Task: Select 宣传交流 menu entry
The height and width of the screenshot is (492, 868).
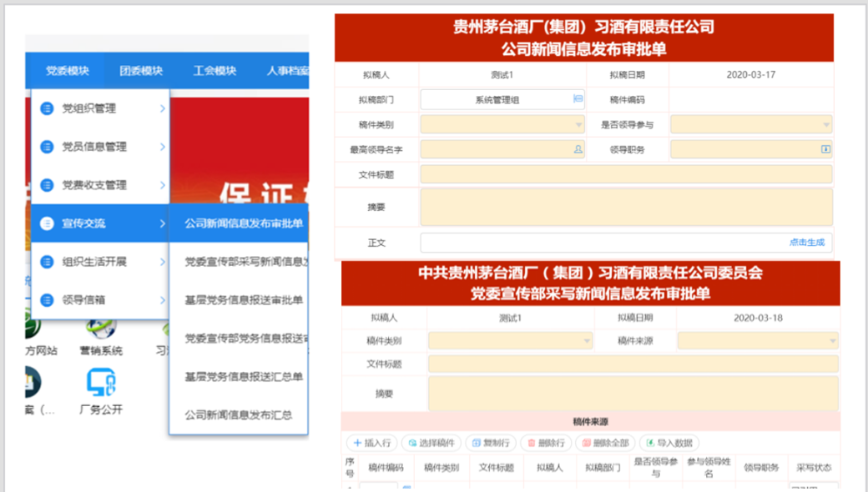Action: tap(100, 223)
